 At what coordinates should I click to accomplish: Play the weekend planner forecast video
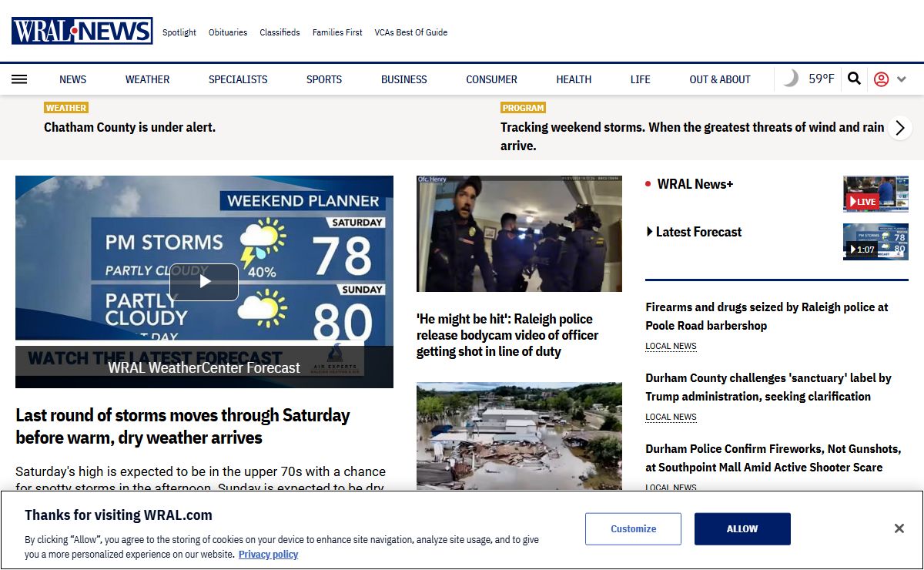coord(204,282)
